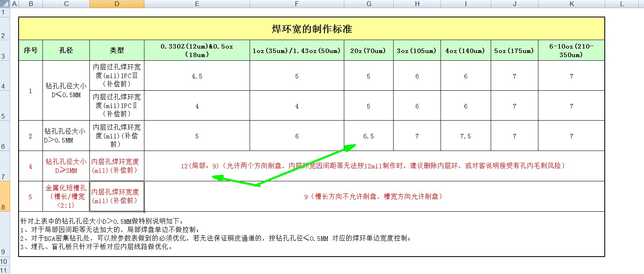The width and height of the screenshot is (644, 274).
Task: Click serial number 1 in 序号 column
Action: [31, 90]
